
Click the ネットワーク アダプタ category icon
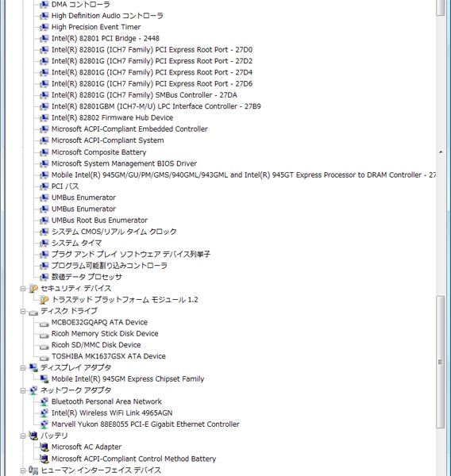(33, 390)
